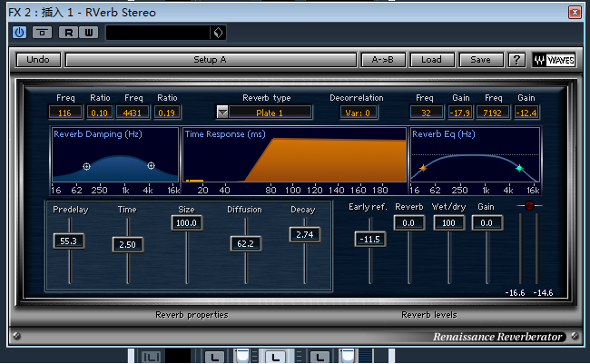Click the Predelay slider handle

(x=68, y=241)
